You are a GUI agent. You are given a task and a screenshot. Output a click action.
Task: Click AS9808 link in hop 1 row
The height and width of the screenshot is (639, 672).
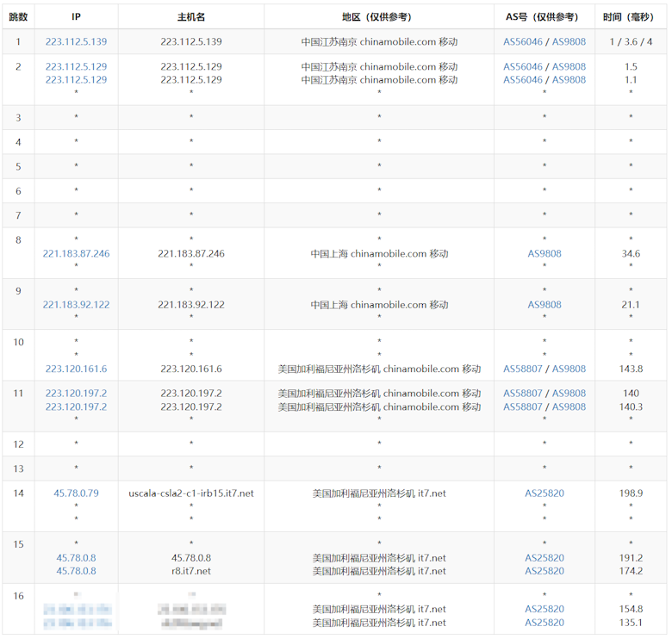point(569,41)
